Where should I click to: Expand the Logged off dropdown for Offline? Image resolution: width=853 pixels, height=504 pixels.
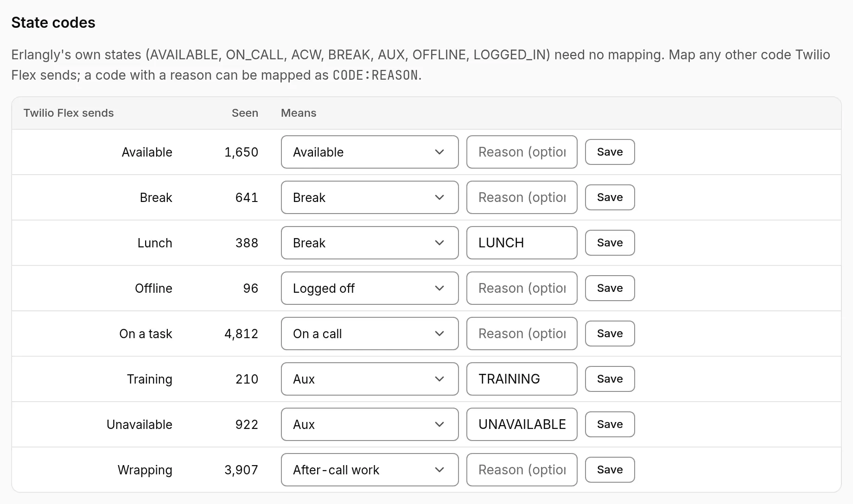[x=369, y=288]
